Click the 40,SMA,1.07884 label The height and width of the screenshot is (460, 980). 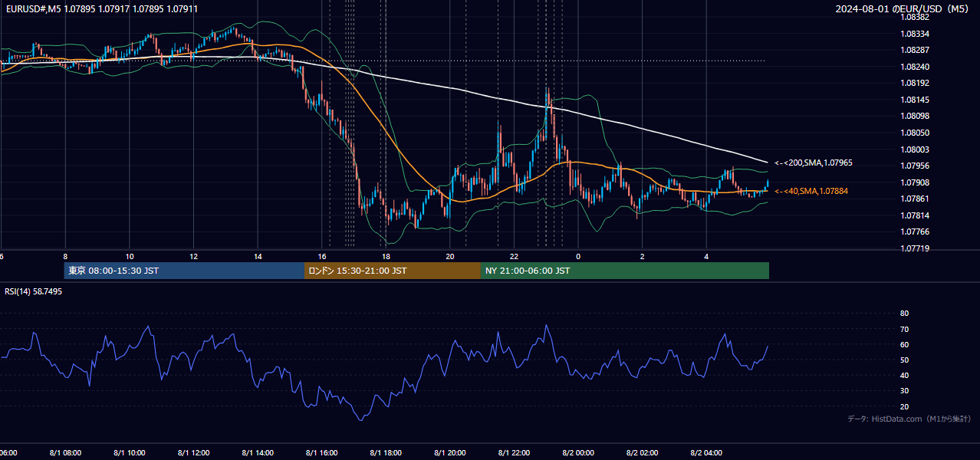811,191
